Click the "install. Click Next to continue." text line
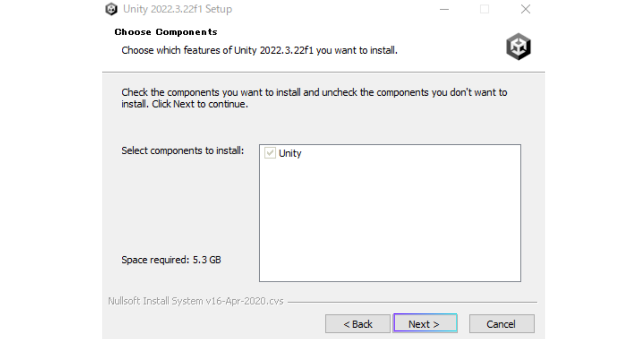This screenshot has height=339, width=644. [185, 104]
